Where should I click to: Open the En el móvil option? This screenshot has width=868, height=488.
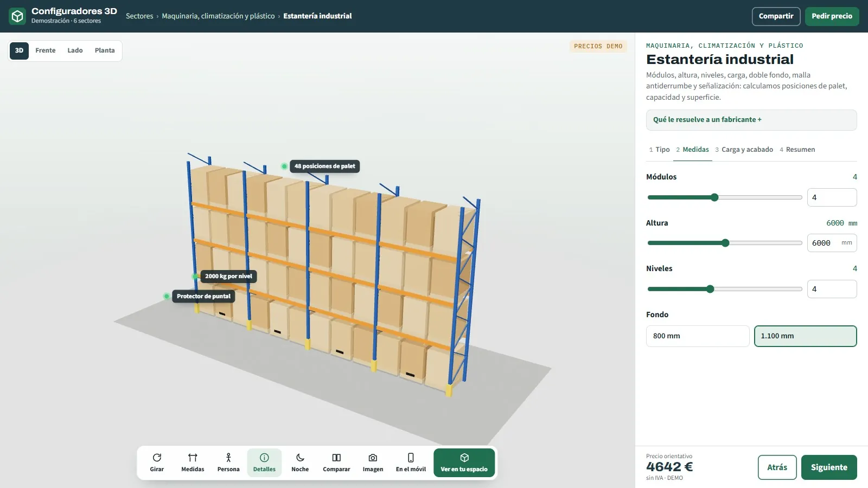[411, 463]
